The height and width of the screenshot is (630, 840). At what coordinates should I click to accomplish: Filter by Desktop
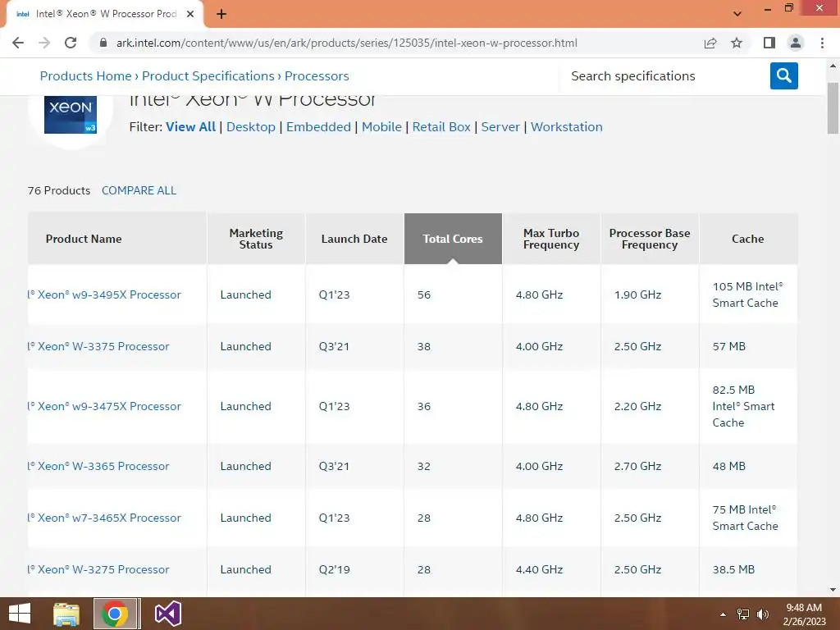251,127
